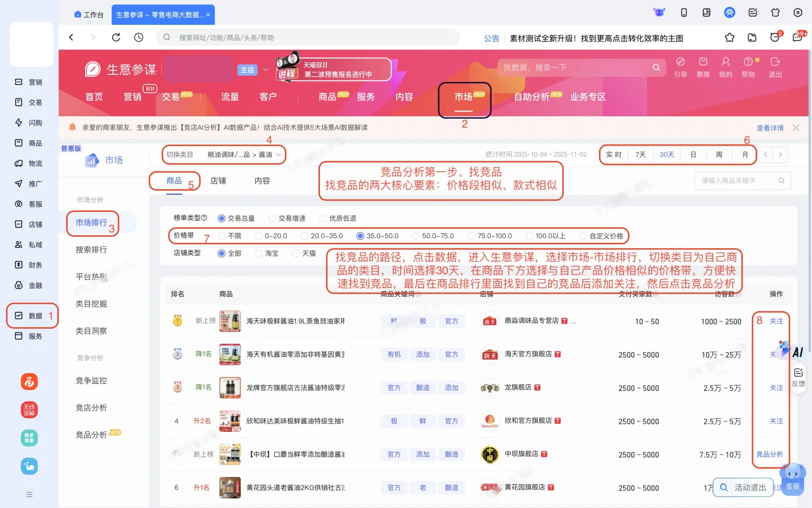
Task: Open 流量 in the top navigation
Action: pyautogui.click(x=230, y=97)
